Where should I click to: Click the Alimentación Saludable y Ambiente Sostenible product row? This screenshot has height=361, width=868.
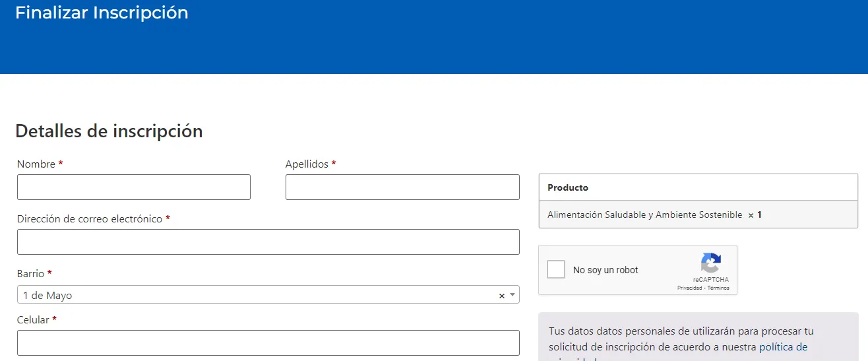pos(698,214)
